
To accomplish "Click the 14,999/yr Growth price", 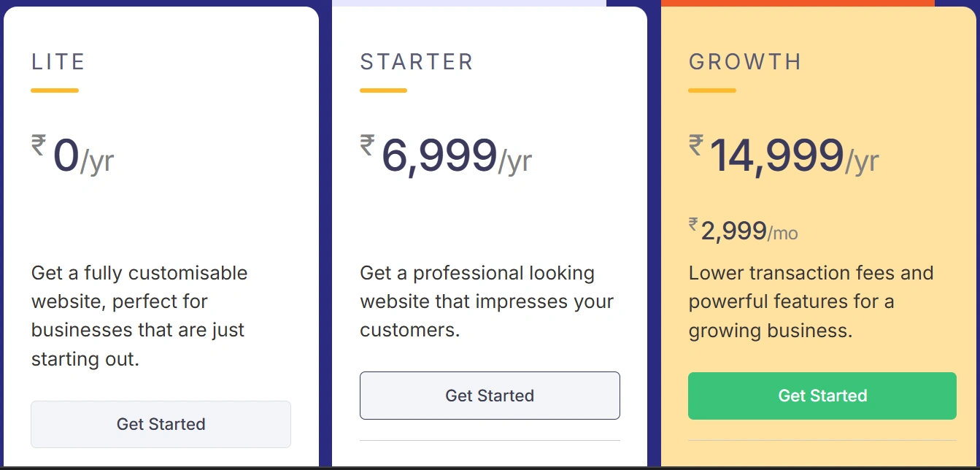I will [793, 157].
